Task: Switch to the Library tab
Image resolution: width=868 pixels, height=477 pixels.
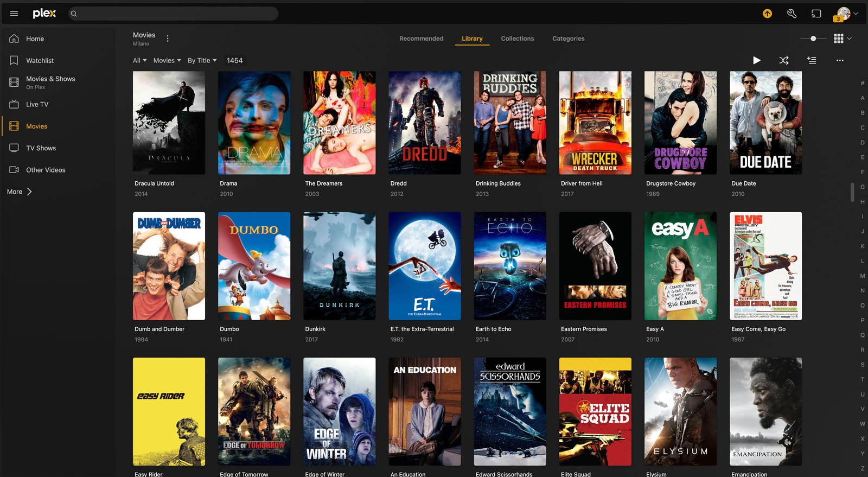Action: (472, 39)
